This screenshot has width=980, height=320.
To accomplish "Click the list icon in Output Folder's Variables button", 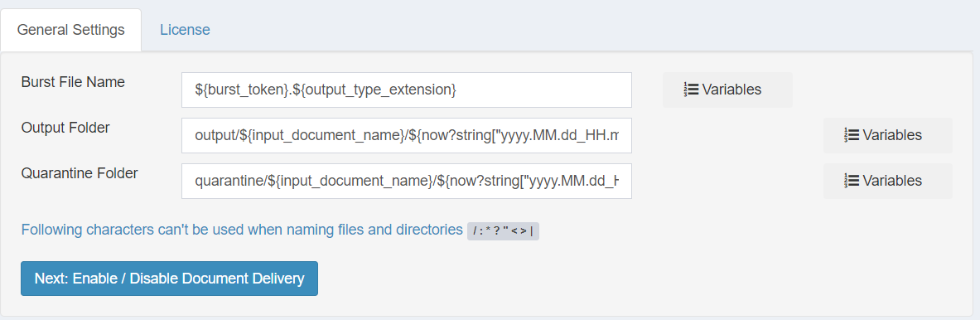I will coord(852,135).
